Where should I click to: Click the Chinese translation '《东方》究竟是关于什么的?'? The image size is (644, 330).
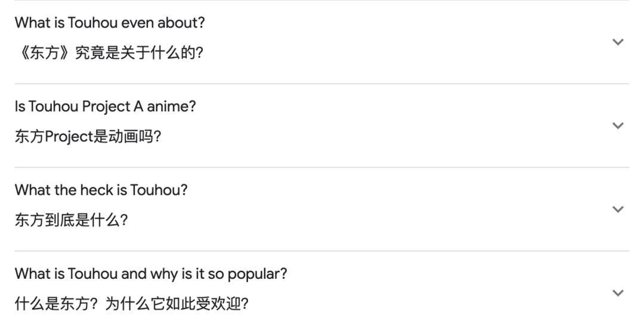109,53
